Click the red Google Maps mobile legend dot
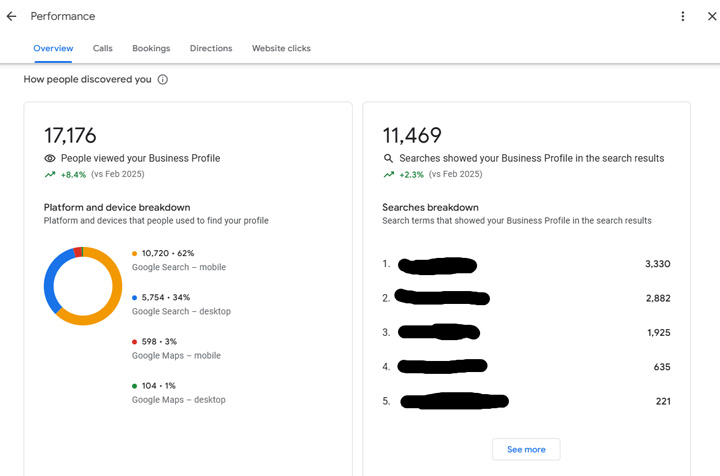The height and width of the screenshot is (476, 720). [135, 342]
